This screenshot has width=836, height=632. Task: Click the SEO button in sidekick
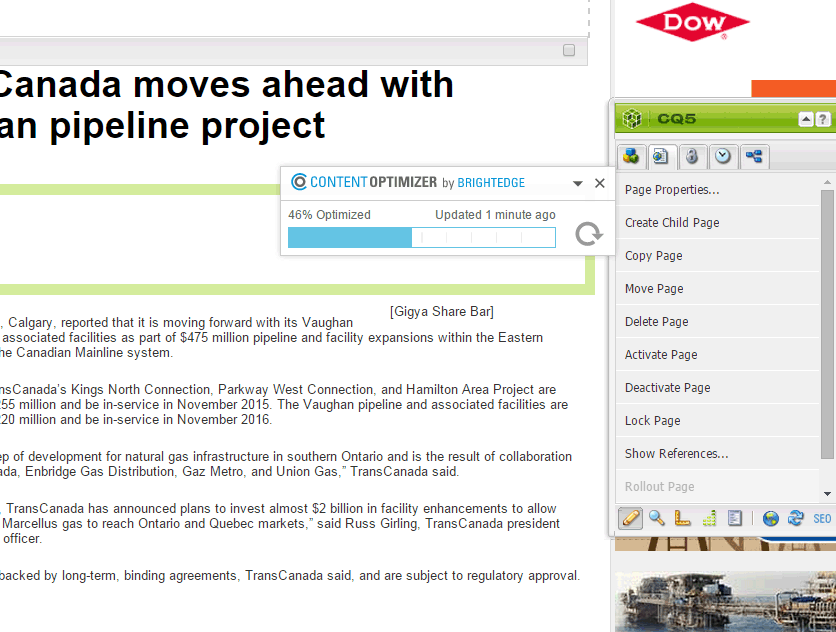pyautogui.click(x=822, y=518)
